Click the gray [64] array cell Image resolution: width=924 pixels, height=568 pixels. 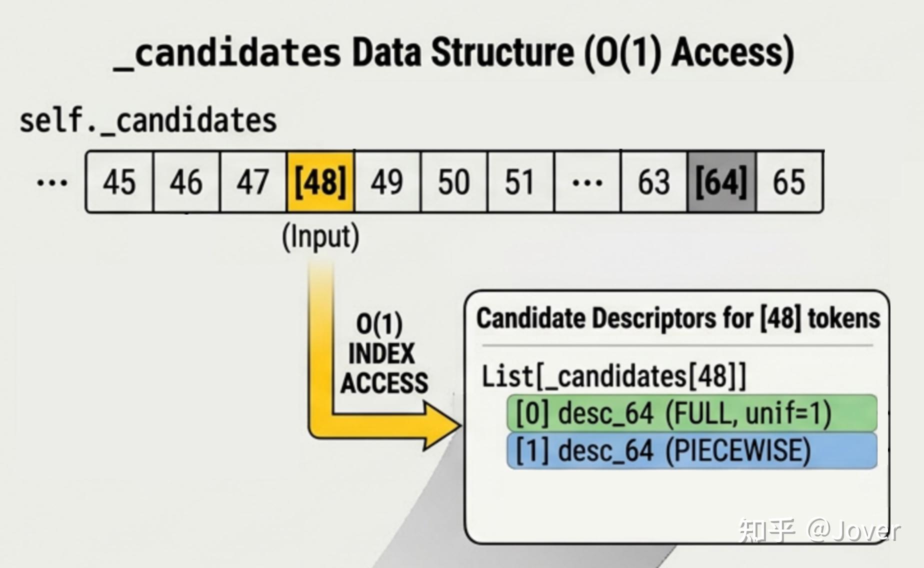[722, 182]
